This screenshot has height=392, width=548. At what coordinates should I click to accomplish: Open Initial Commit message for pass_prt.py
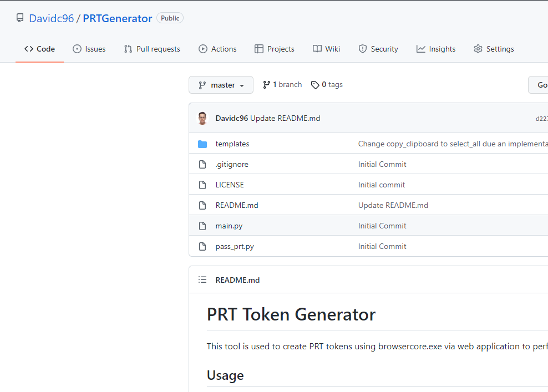tap(382, 247)
